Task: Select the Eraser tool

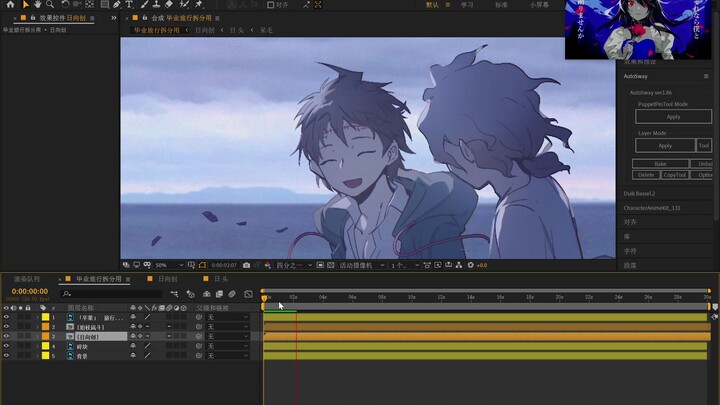Action: [x=169, y=5]
